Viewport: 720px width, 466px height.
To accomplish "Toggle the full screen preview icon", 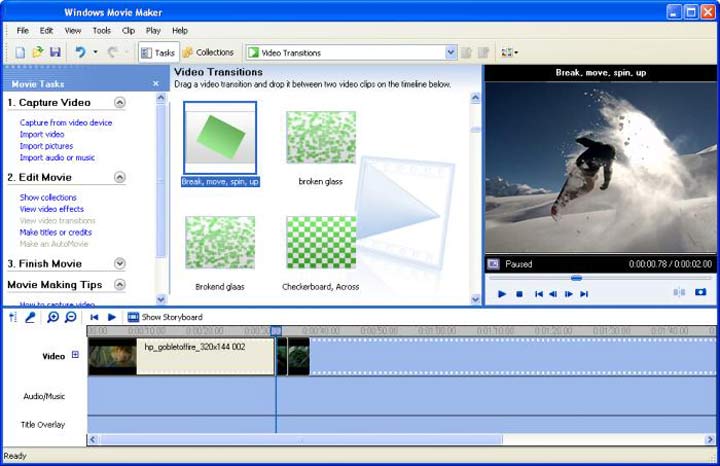I will click(493, 264).
